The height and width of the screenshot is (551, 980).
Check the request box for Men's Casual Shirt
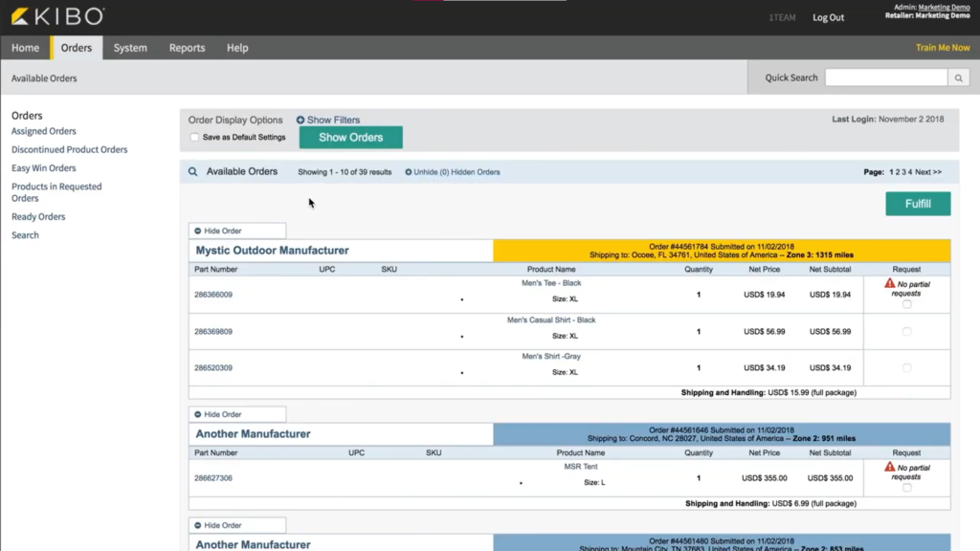click(905, 331)
